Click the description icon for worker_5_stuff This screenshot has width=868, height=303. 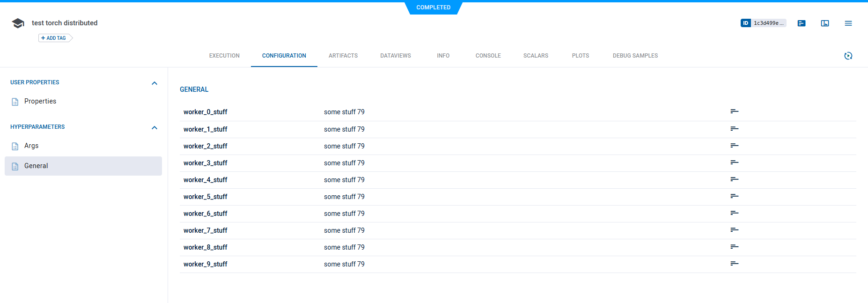(734, 196)
